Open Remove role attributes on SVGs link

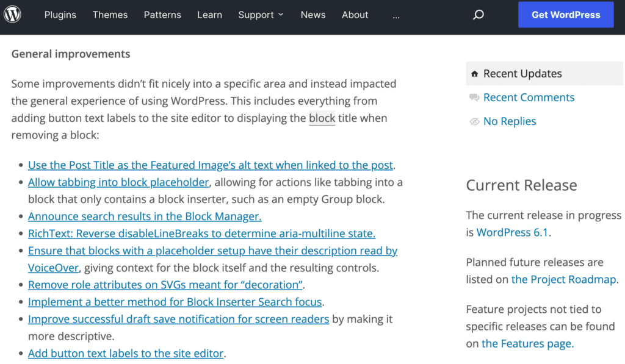165,285
